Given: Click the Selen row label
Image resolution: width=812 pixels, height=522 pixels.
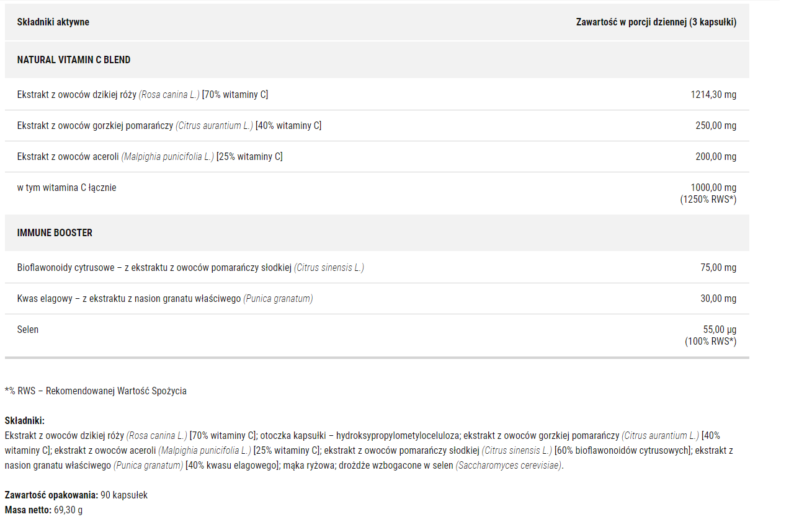Looking at the screenshot, I should [28, 330].
